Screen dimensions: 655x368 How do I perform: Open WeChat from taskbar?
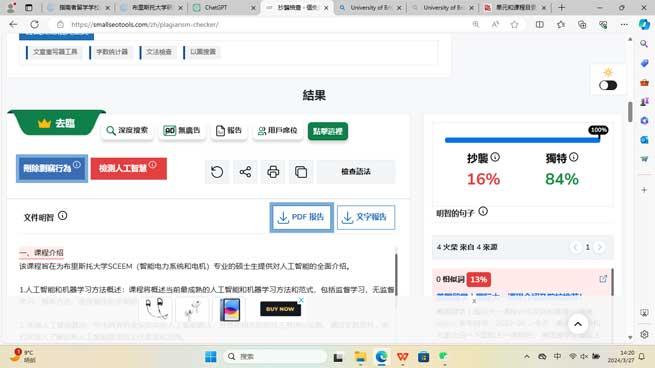[444, 357]
